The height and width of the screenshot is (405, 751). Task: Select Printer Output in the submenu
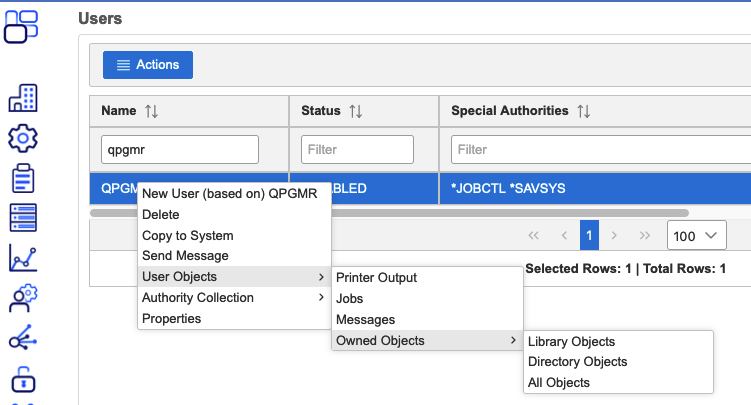[376, 278]
